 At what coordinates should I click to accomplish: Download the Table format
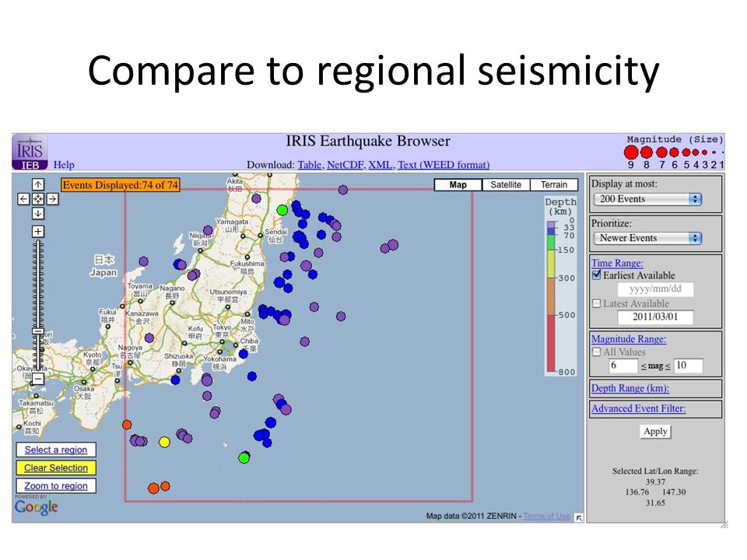pos(310,165)
